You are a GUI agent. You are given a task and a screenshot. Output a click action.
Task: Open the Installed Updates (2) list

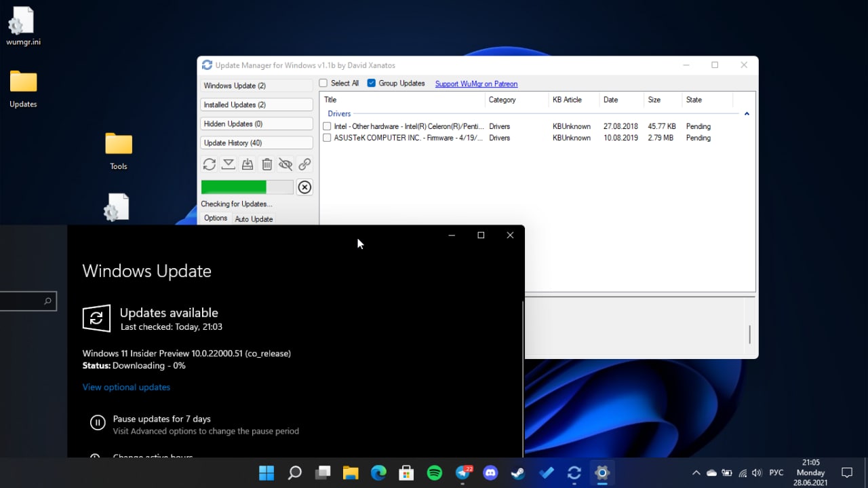pos(256,105)
